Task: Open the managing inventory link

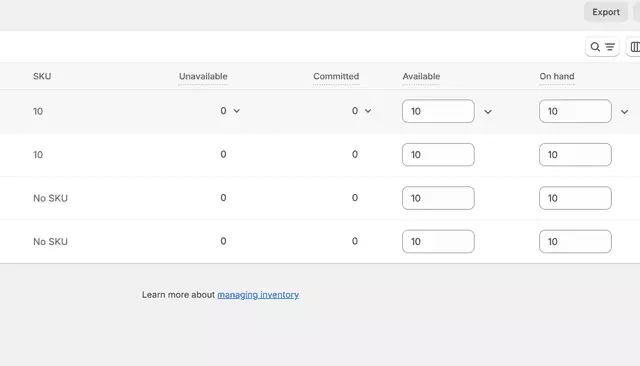Action: (x=258, y=295)
